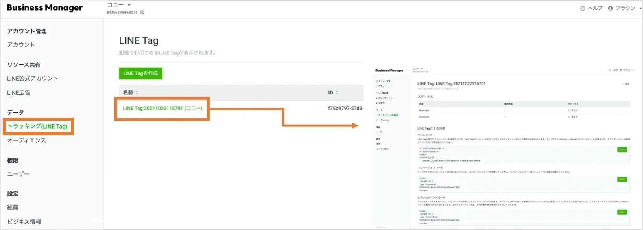644x230 pixels.
Task: Click the ブラウン user avatar icon
Action: (610, 8)
